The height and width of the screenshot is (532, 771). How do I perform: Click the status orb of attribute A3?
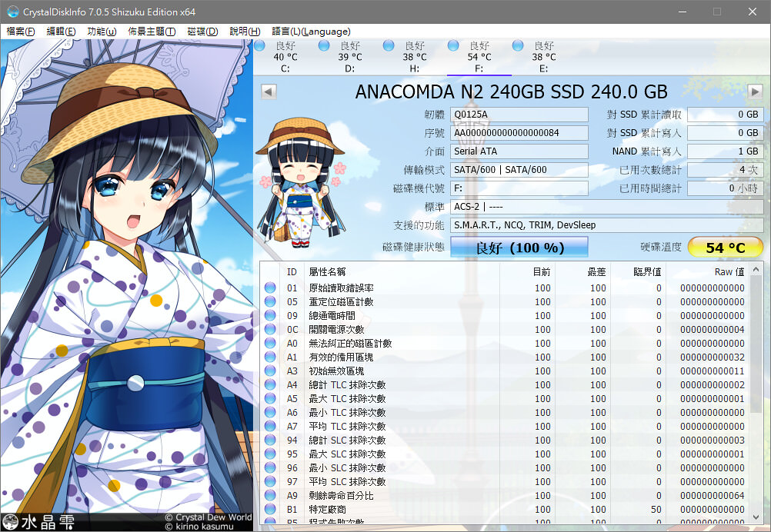point(270,371)
